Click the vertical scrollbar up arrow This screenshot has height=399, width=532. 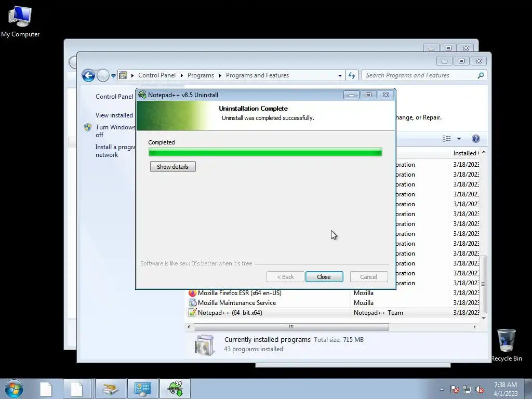[484, 152]
